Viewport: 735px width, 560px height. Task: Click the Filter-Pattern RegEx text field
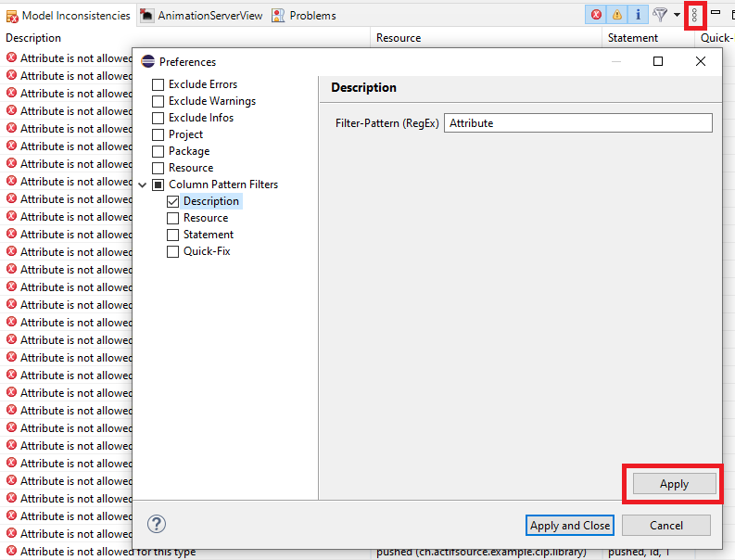tap(577, 123)
